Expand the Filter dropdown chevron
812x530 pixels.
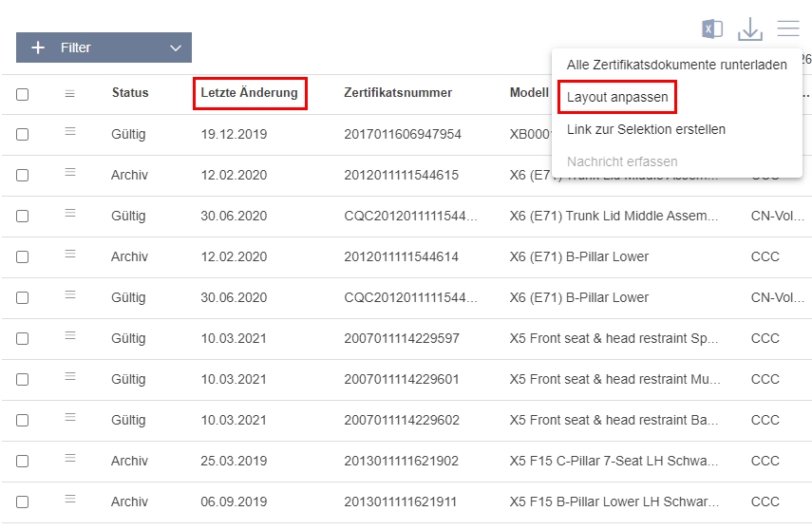pyautogui.click(x=176, y=48)
